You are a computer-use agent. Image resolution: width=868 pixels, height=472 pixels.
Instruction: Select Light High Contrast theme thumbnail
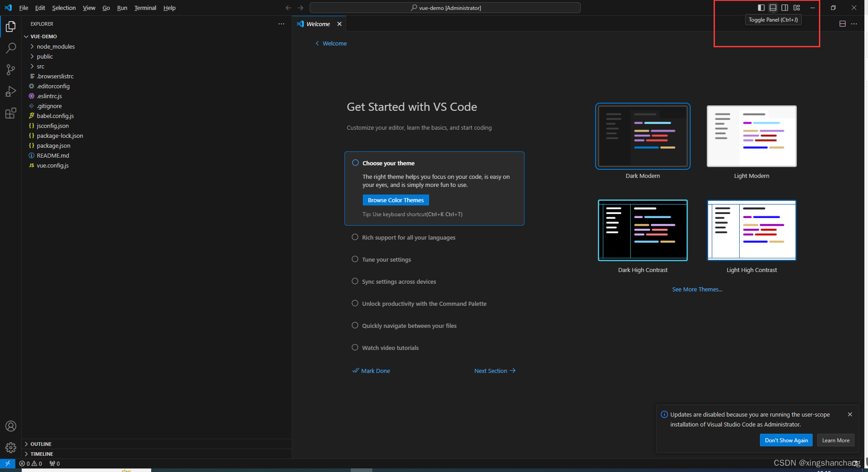pos(752,230)
